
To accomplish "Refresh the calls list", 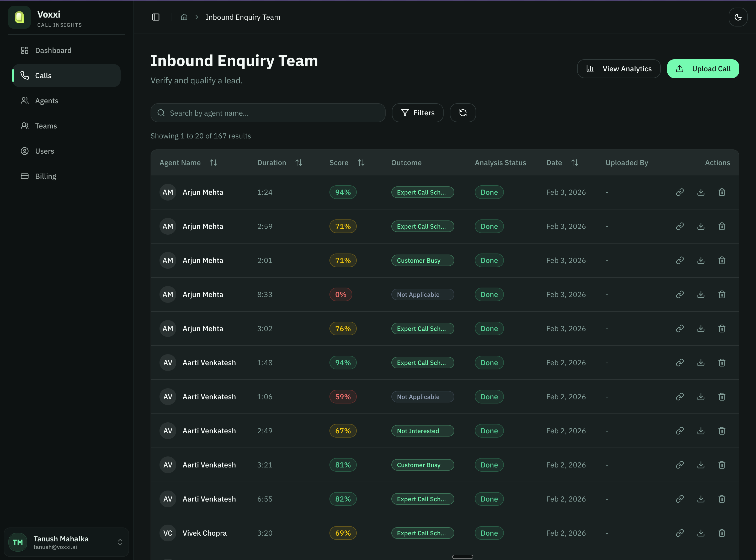I will [463, 112].
